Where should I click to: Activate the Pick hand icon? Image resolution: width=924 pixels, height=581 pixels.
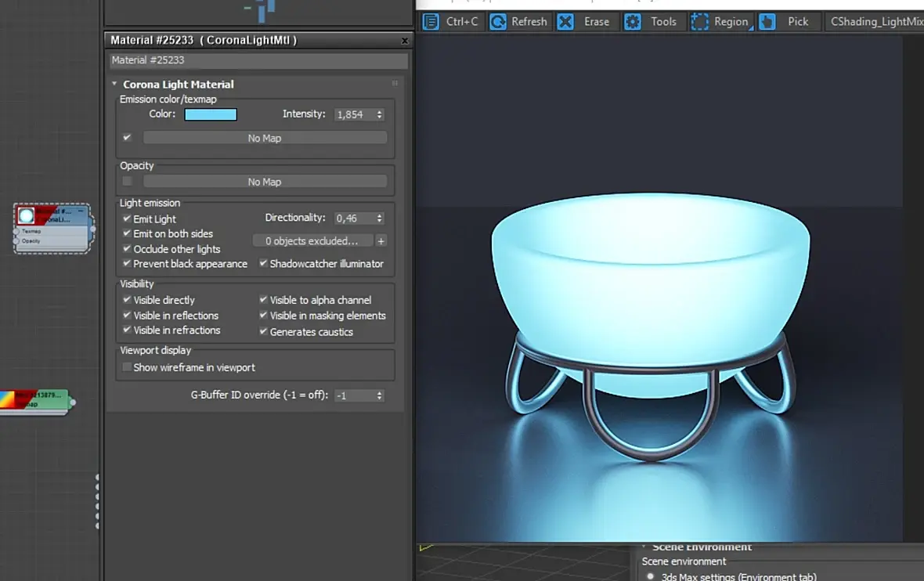click(767, 22)
